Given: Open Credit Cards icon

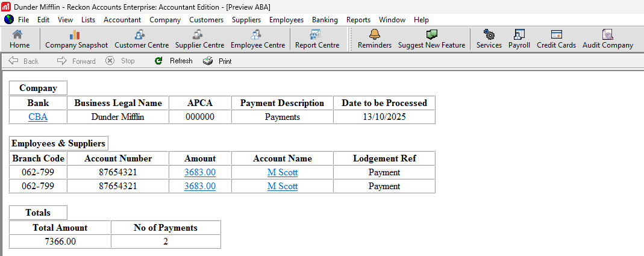Looking at the screenshot, I should coord(556,39).
